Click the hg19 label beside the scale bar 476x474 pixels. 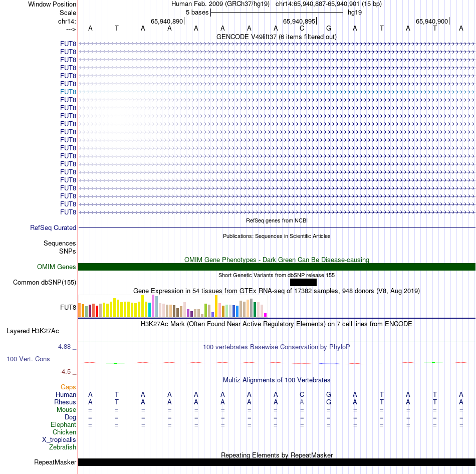tap(355, 13)
